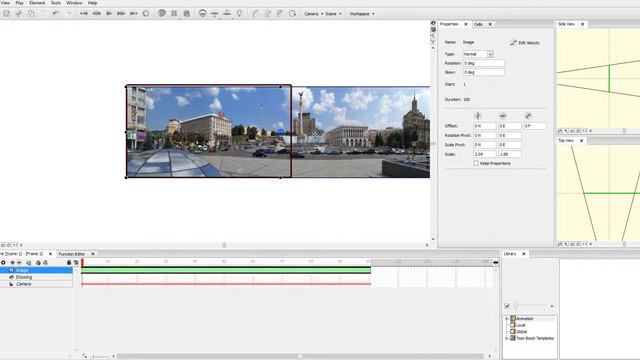This screenshot has height=360, width=640.
Task: Enable the Keep Proportions checkbox
Action: pos(476,163)
